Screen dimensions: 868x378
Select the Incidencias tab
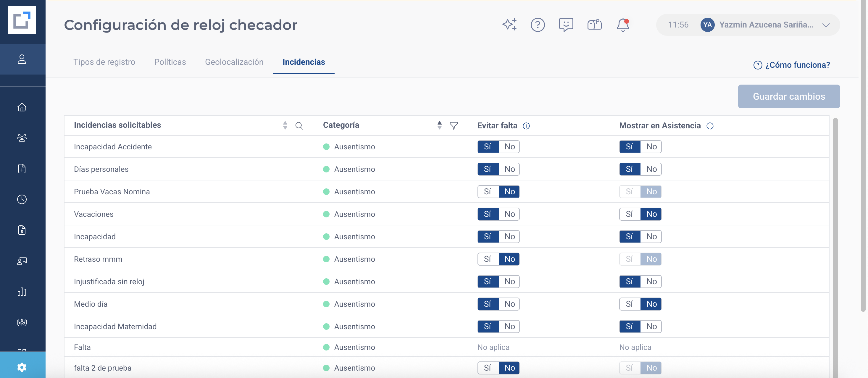[304, 62]
